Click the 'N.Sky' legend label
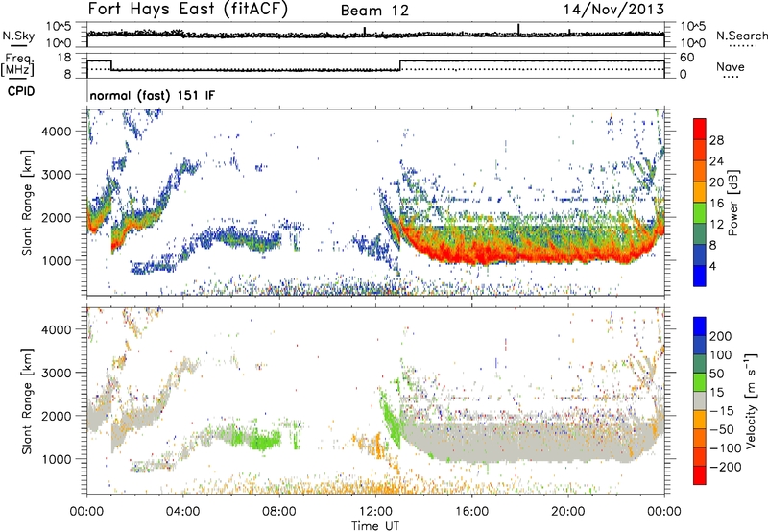Screen dimensions: 768x532 [x=18, y=36]
